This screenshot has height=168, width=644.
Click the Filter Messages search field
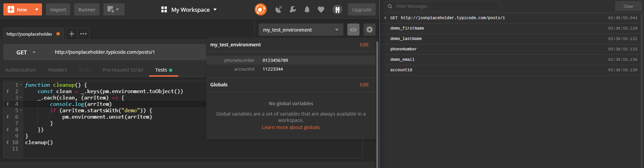coord(443,6)
